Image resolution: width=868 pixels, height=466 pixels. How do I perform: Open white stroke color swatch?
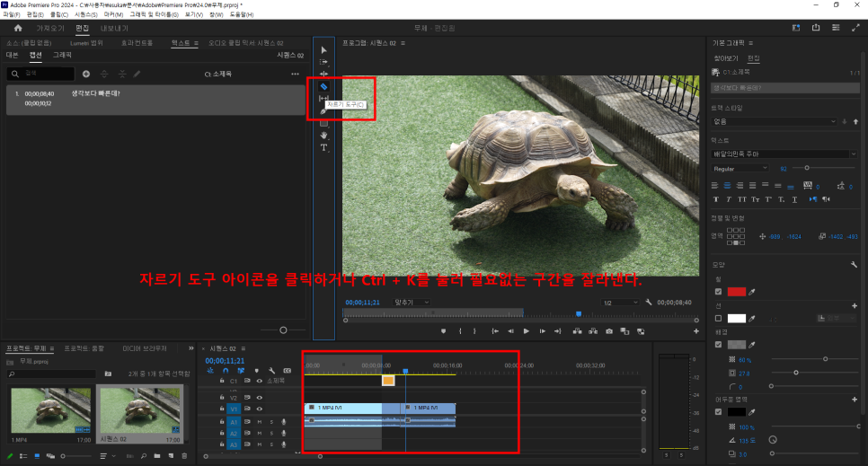[736, 318]
